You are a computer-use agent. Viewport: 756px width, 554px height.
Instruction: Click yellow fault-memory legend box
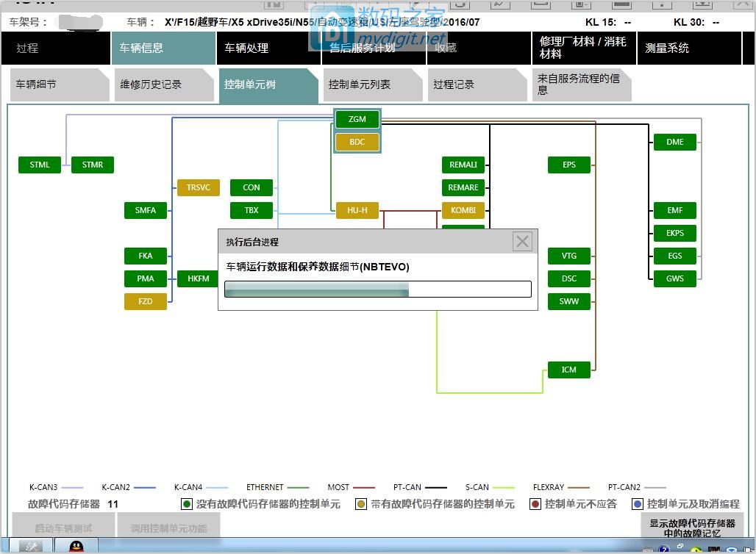tap(361, 504)
